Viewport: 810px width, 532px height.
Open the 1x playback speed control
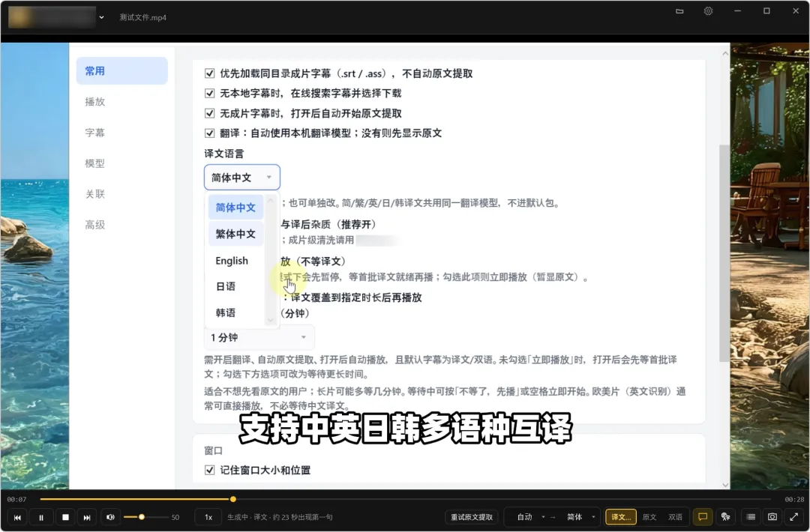click(208, 517)
